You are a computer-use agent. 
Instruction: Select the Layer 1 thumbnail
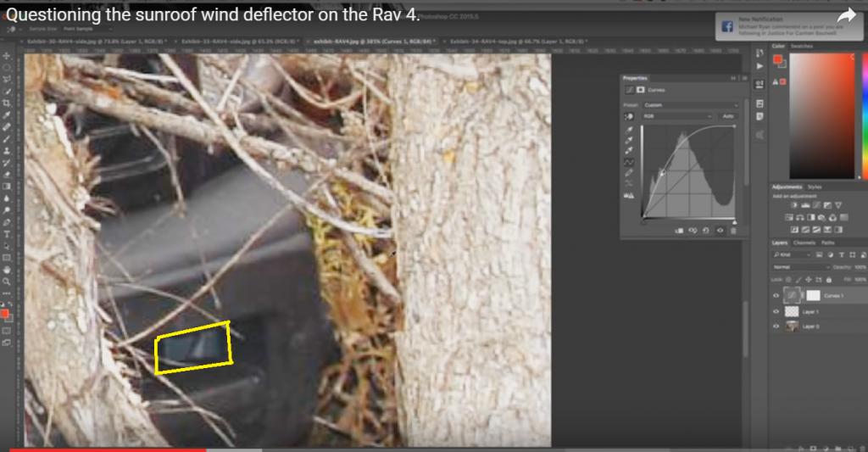pos(793,311)
